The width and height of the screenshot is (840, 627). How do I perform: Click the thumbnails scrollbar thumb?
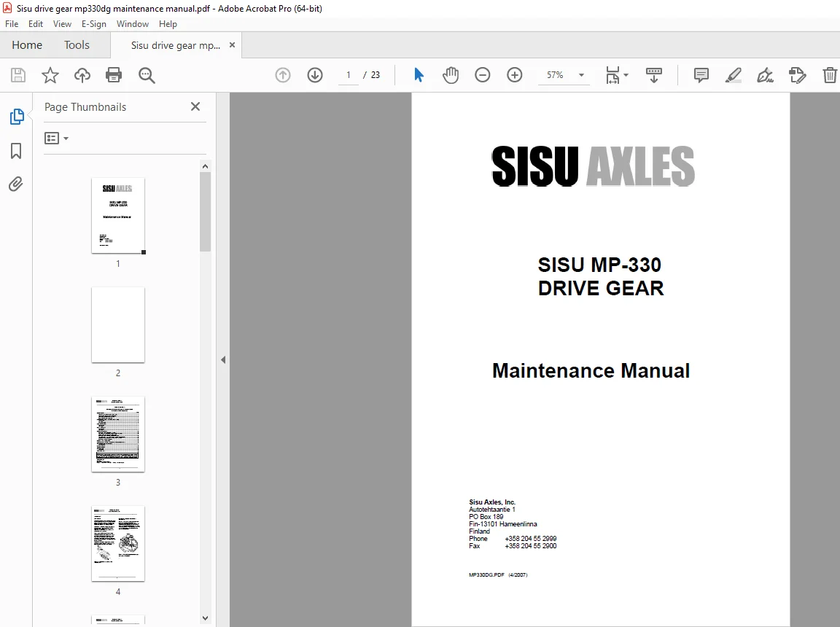tap(205, 211)
